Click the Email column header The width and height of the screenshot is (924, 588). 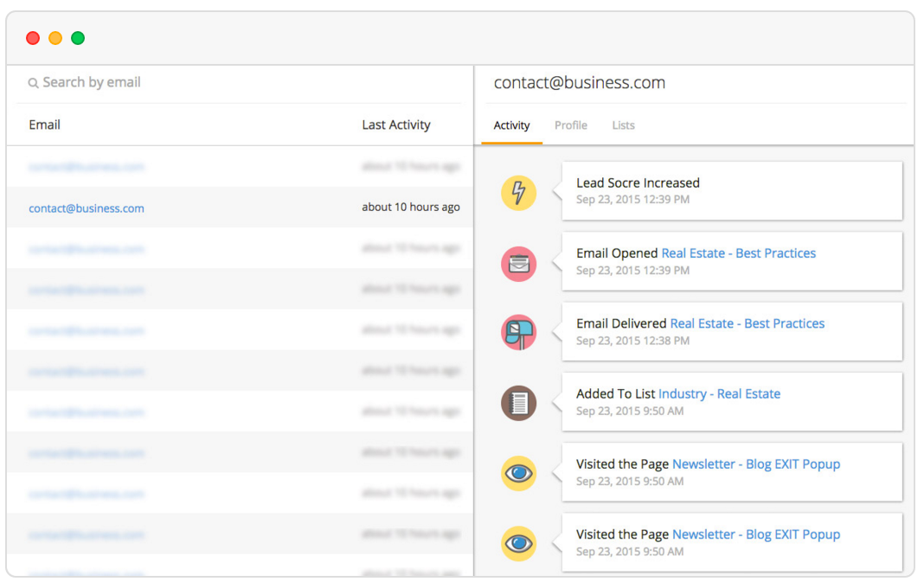click(x=44, y=125)
